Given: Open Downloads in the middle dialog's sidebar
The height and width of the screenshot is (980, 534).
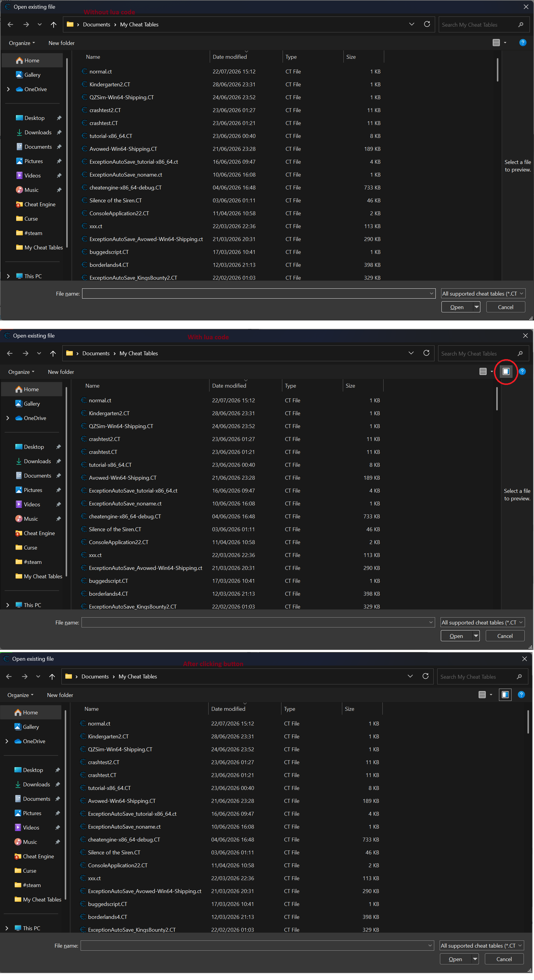Looking at the screenshot, I should coord(37,461).
